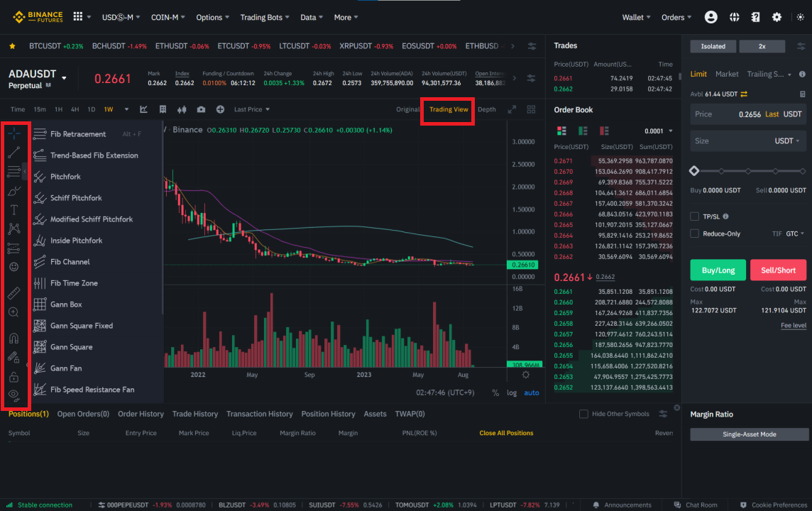Open chart settings gear below chart

(526, 374)
